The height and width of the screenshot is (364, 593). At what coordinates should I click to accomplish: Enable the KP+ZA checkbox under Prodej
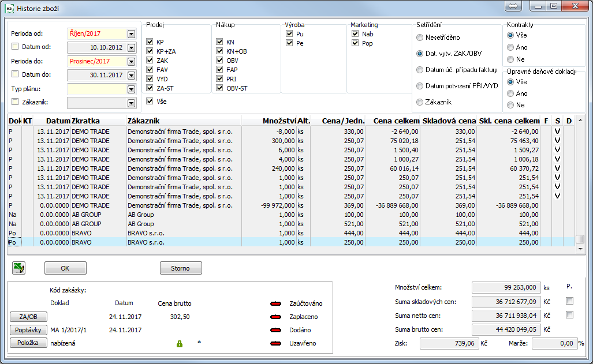point(149,52)
